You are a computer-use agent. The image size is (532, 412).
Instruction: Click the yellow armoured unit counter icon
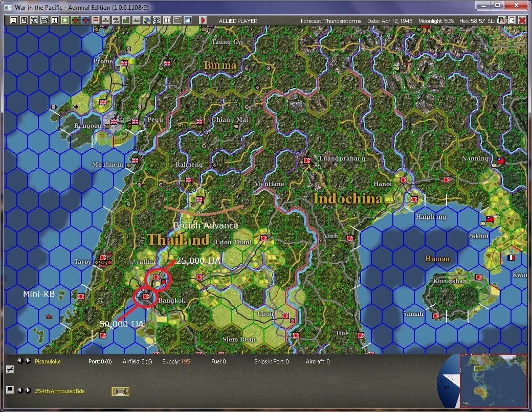(120, 392)
